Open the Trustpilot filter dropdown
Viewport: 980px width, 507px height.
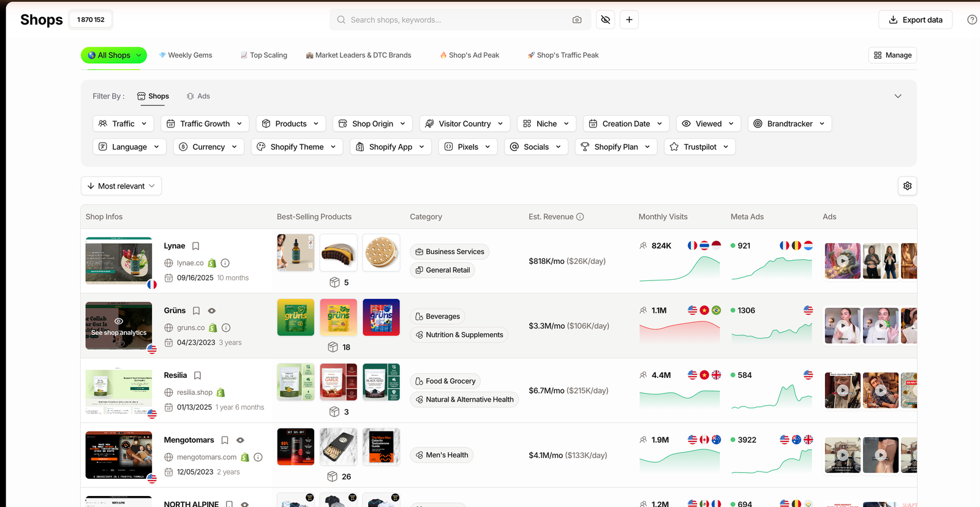(x=699, y=147)
